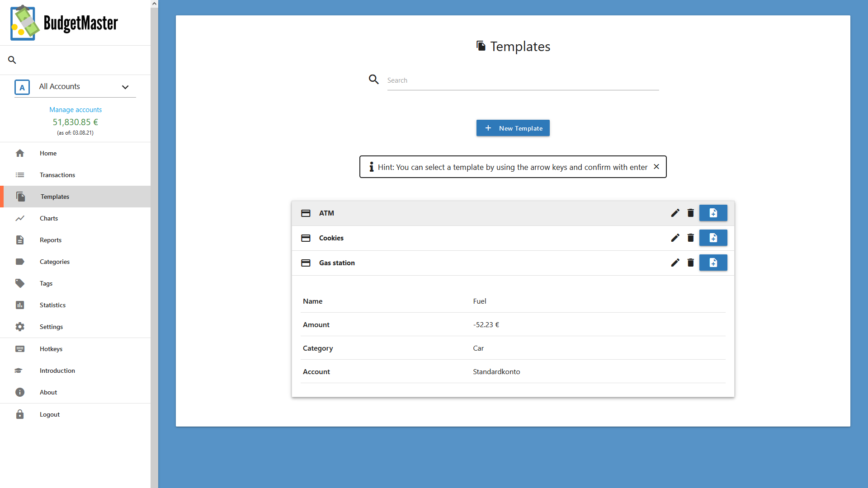The width and height of the screenshot is (868, 488).
Task: Click the account value Standardkonto
Action: [x=496, y=371]
